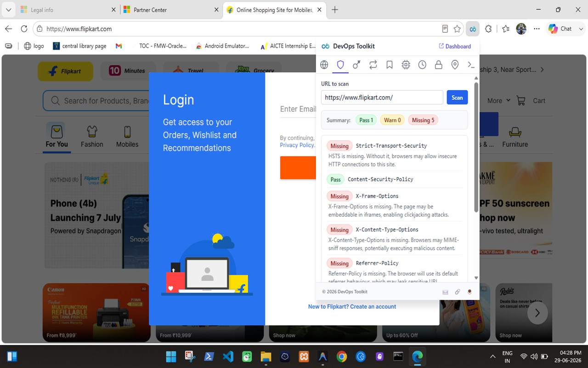
Task: Click the Strict-Transport-Security header name
Action: (x=391, y=146)
